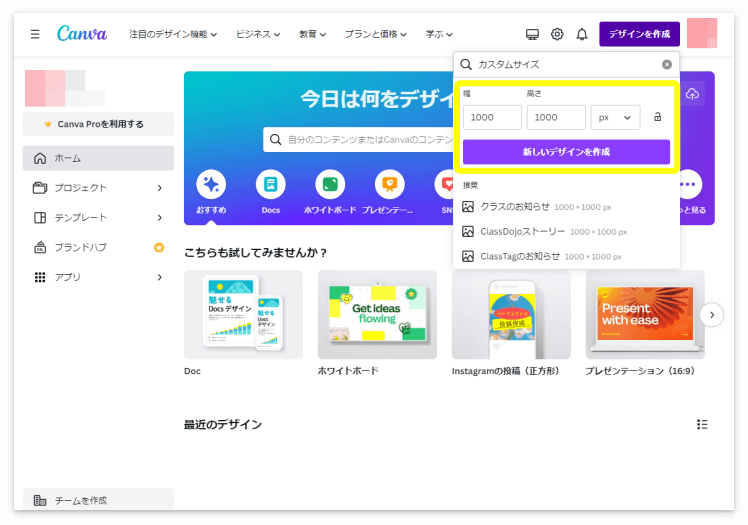Click チームを作成 button
The image size is (748, 525).
98,500
